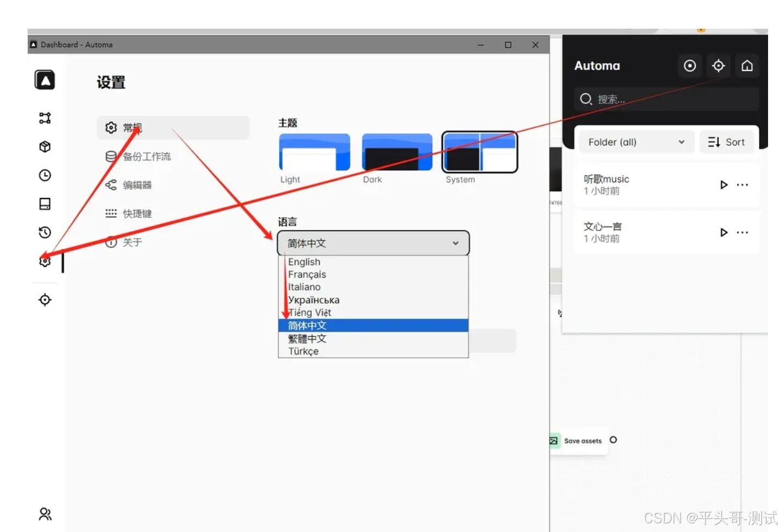Screen dimensions: 780x532
Task: Select English from language list
Action: [373, 262]
